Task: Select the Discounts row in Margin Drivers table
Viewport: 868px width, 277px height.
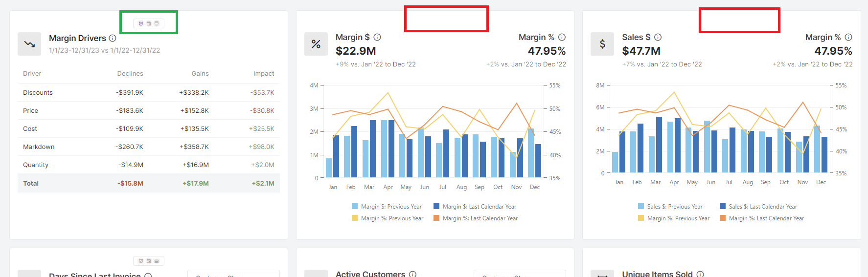Action: (x=38, y=93)
